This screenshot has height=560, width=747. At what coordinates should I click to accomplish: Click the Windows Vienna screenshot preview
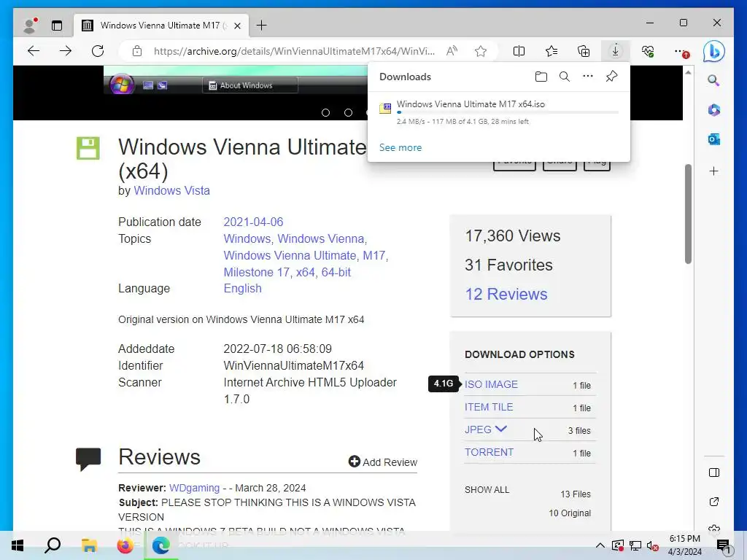tap(236, 80)
